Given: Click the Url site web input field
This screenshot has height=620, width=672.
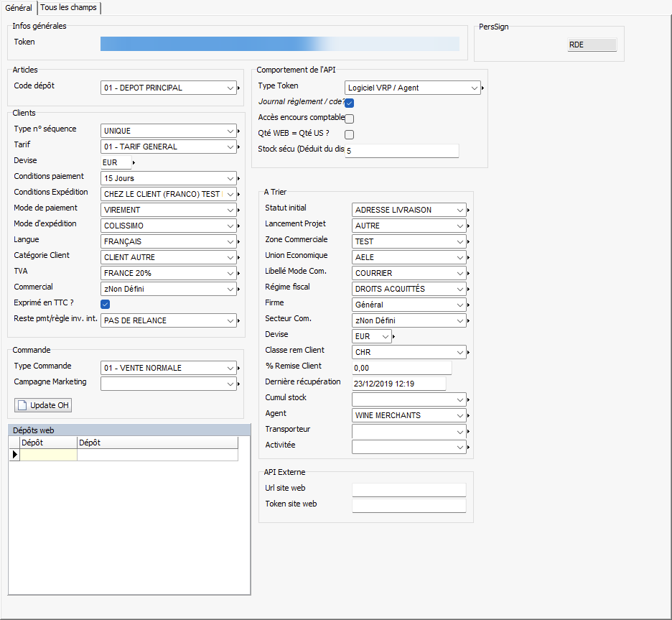Looking at the screenshot, I should click(409, 490).
